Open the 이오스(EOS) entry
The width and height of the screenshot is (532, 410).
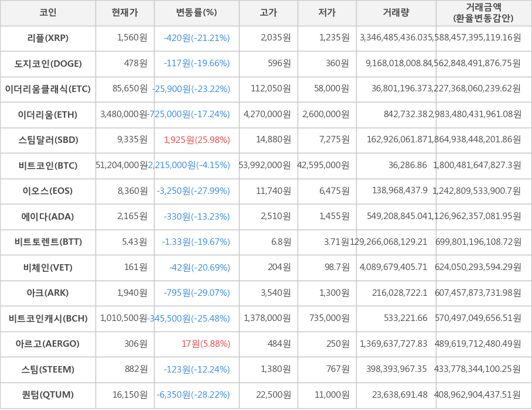tap(47, 191)
